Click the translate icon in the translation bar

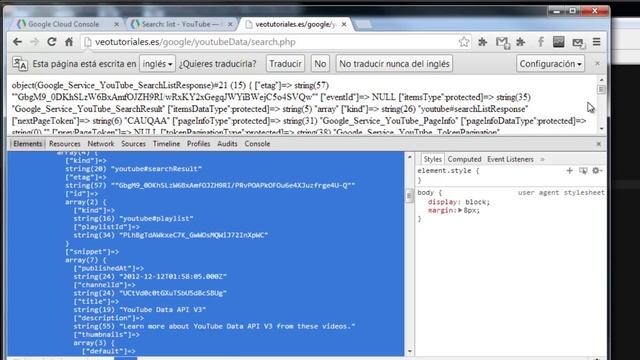pyautogui.click(x=20, y=64)
